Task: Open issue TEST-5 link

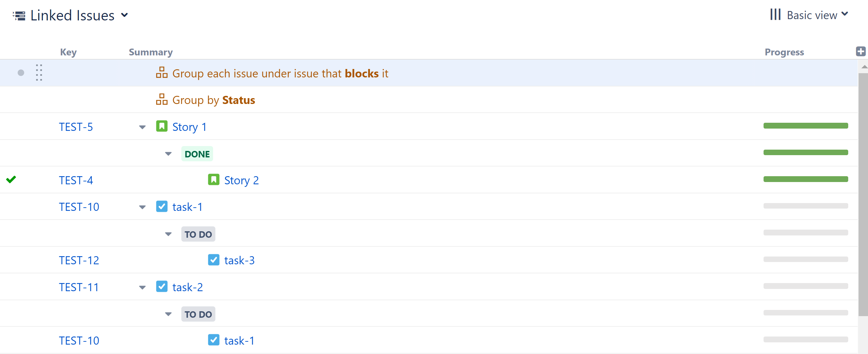Action: click(x=76, y=127)
